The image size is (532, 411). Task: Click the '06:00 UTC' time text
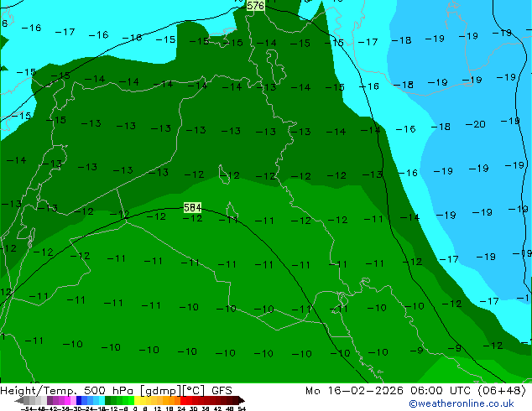click(441, 391)
